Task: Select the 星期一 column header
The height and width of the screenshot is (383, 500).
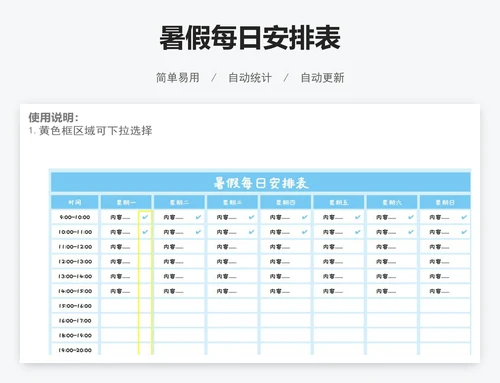Action: 126,202
